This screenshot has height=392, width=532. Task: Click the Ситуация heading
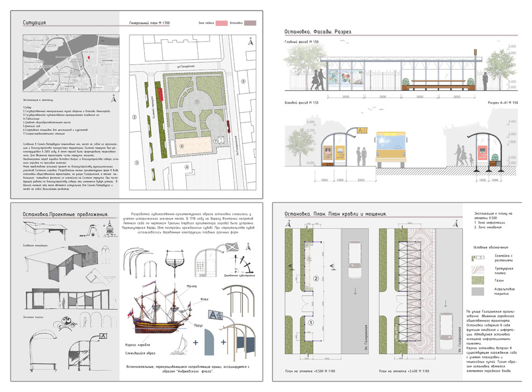[37, 23]
